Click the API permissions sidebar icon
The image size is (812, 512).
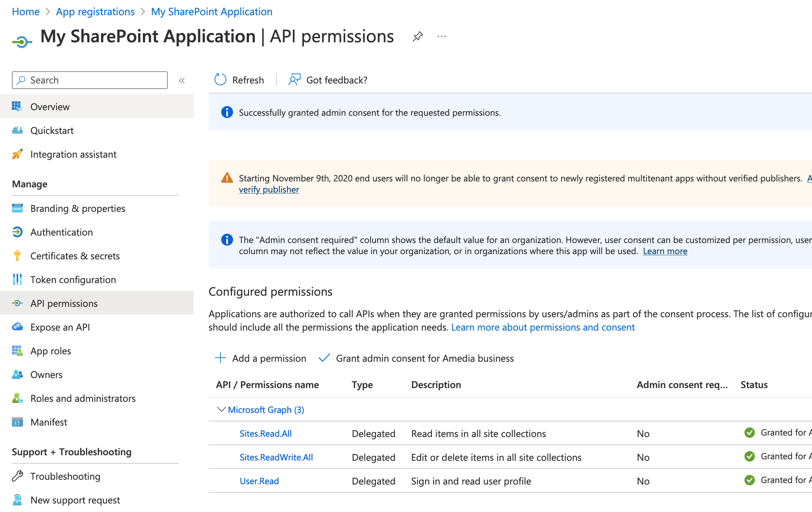(x=16, y=303)
